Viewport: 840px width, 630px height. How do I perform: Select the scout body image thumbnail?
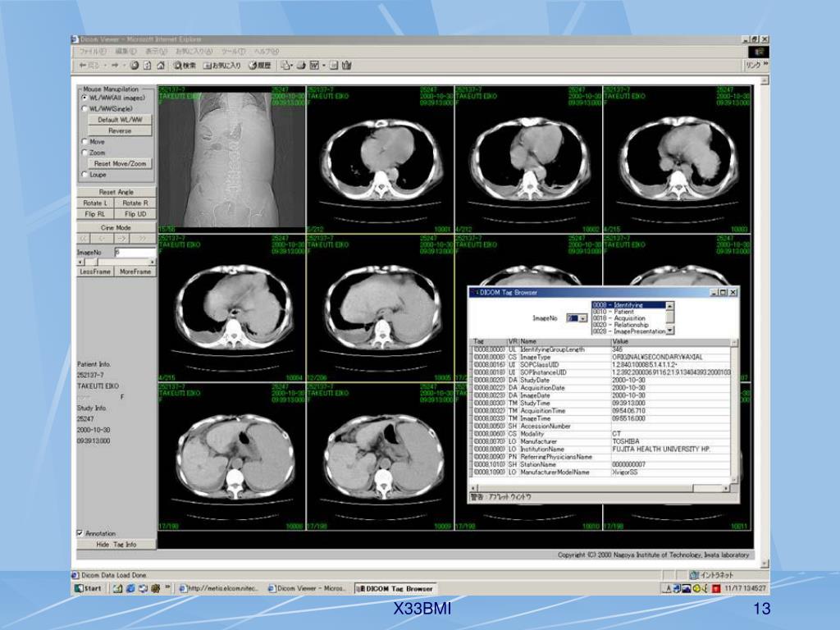tap(232, 159)
